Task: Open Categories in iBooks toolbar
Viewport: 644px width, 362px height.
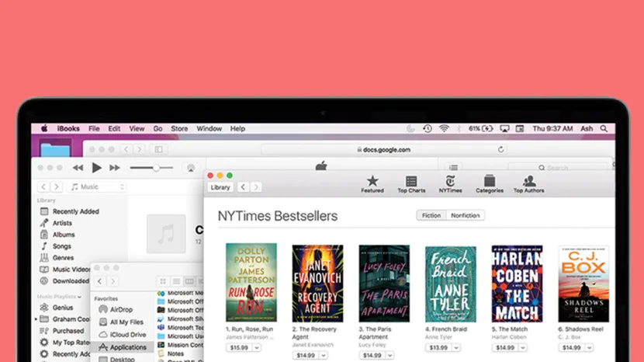Action: [x=489, y=184]
